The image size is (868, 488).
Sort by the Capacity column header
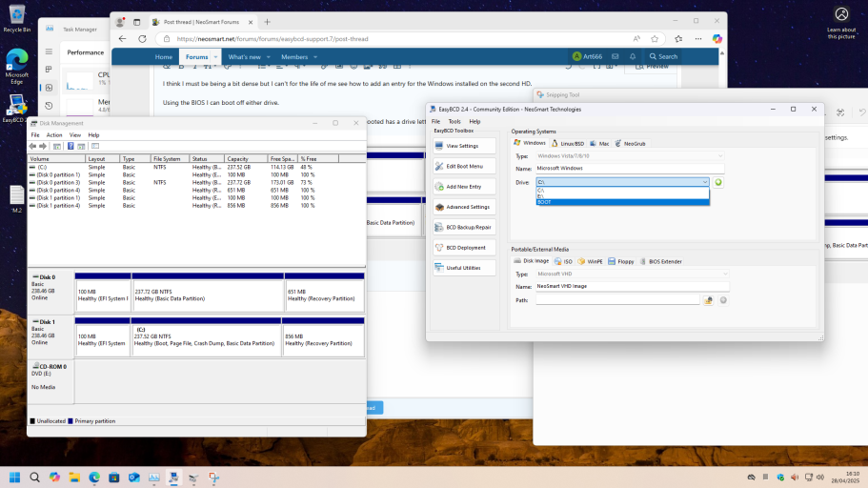pyautogui.click(x=246, y=159)
